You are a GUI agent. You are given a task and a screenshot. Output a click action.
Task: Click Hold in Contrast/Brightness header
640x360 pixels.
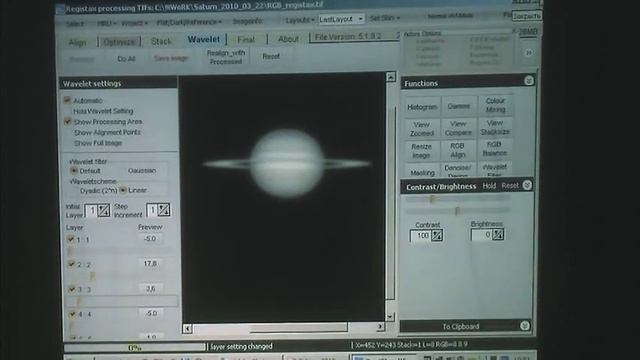[x=489, y=186]
